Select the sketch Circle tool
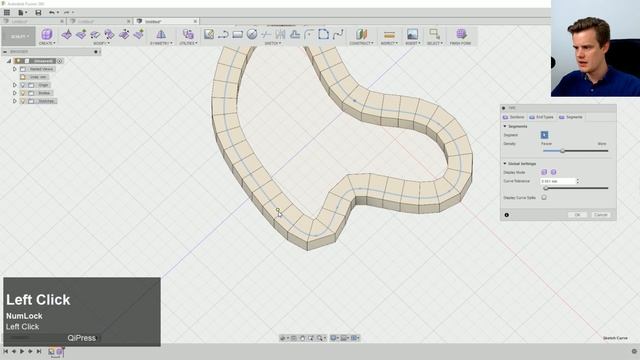 pos(252,34)
